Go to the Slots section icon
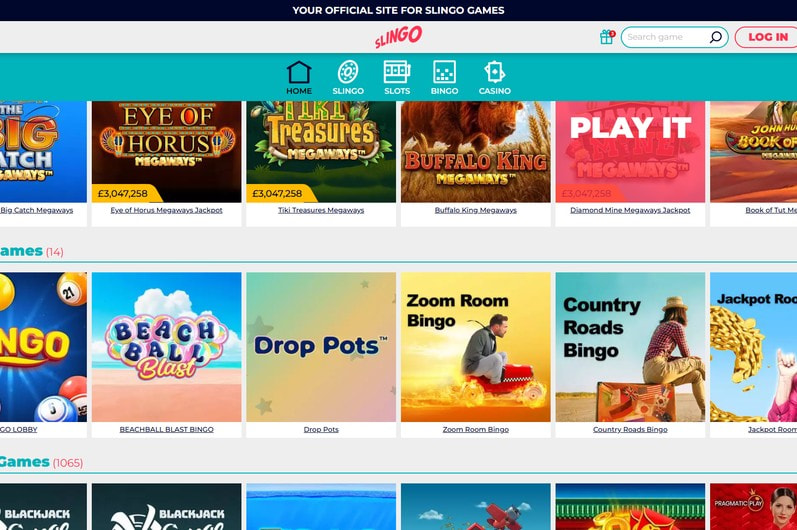This screenshot has width=797, height=530. pos(397,78)
